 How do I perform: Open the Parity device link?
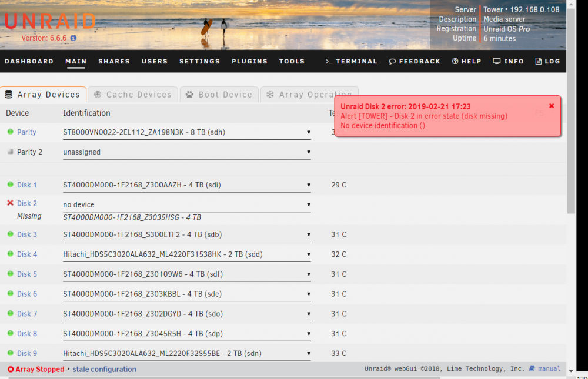[x=26, y=132]
